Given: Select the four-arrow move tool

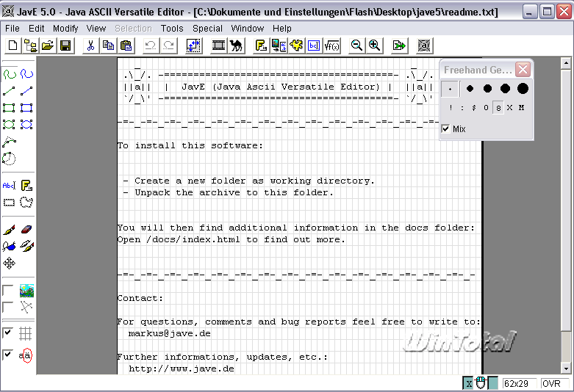Looking at the screenshot, I should point(10,264).
